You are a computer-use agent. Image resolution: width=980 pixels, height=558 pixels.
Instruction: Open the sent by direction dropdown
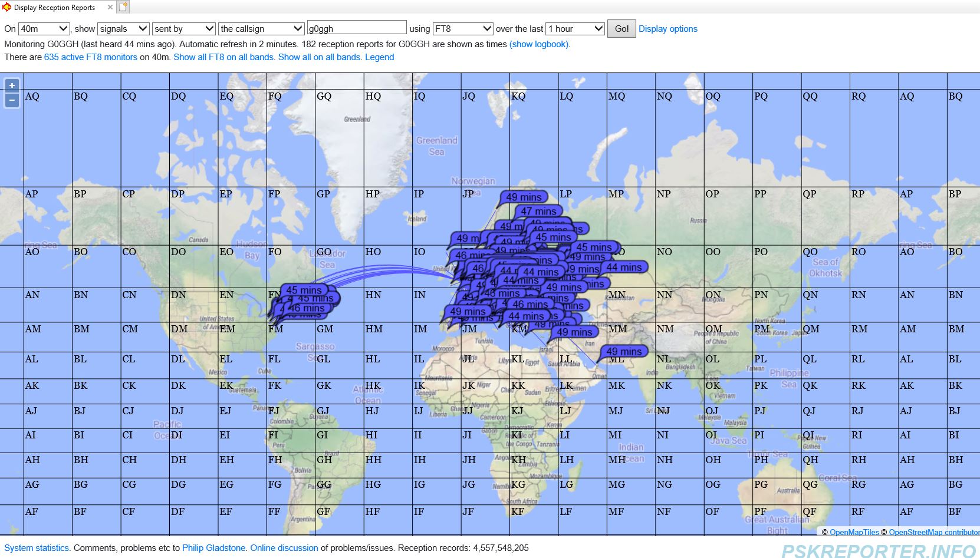point(184,28)
